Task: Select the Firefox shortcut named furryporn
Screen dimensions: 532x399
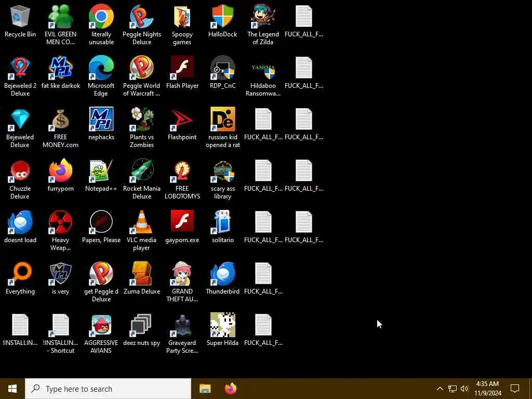Action: 60,176
